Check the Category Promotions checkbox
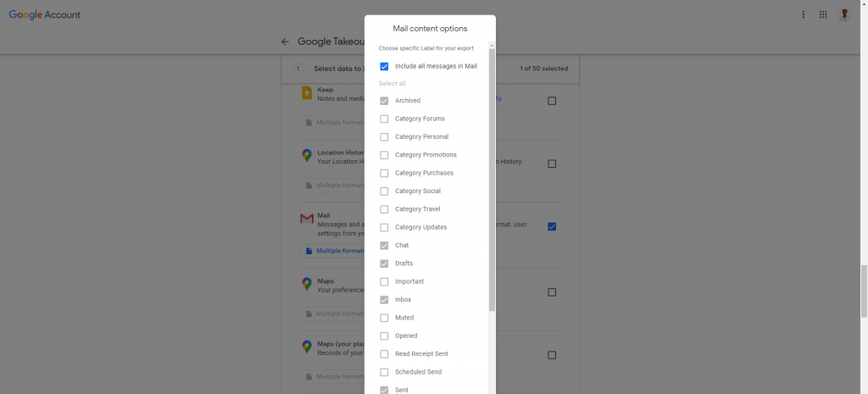Viewport: 868px width, 394px height. [384, 155]
